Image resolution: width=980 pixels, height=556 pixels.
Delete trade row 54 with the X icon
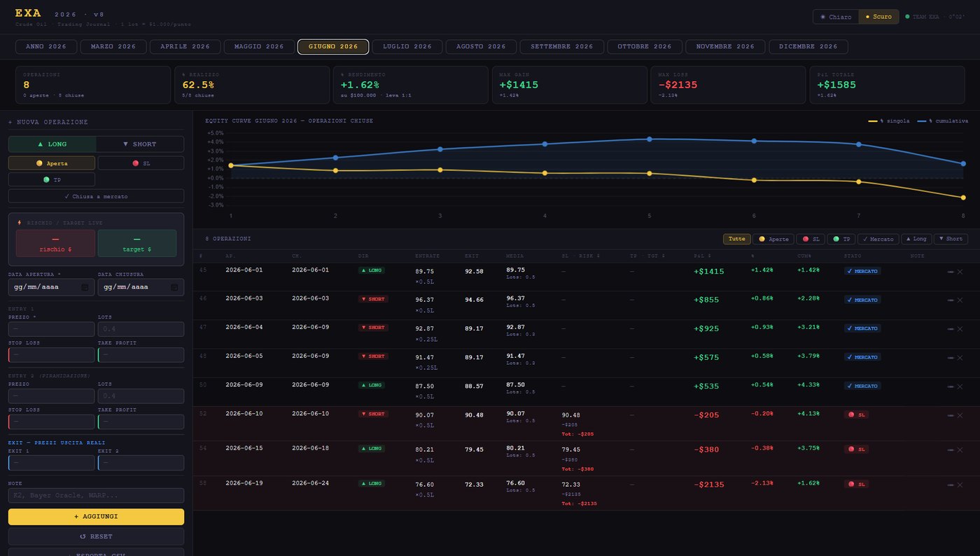pos(960,450)
